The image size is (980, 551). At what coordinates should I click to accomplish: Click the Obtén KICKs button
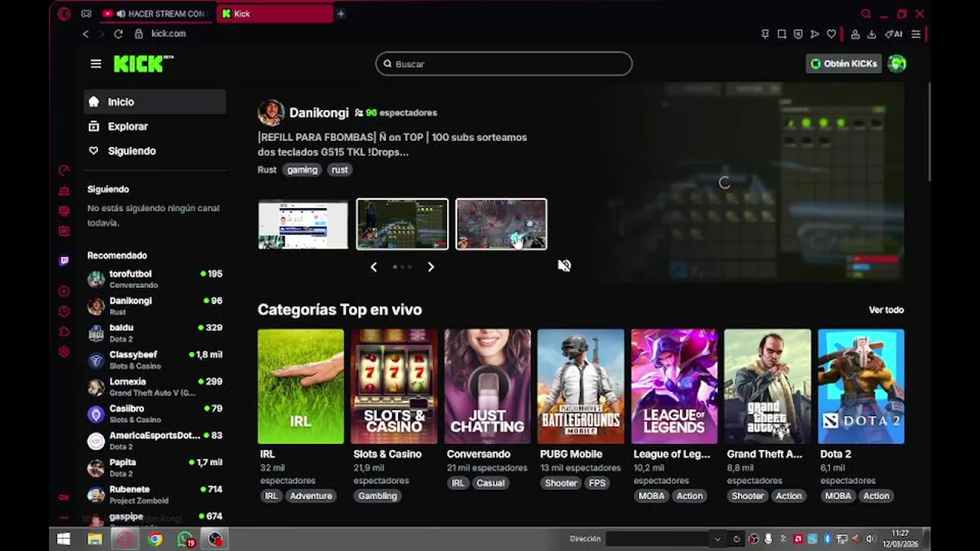click(x=844, y=64)
